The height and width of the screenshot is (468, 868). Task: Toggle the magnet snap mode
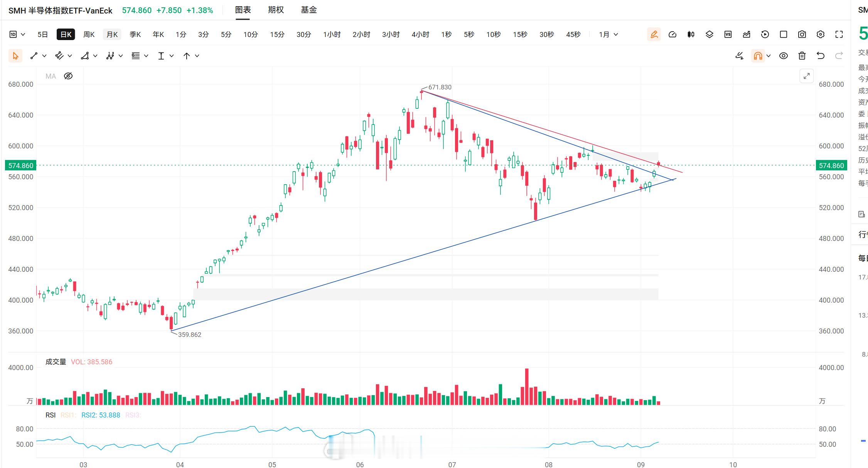coord(758,56)
